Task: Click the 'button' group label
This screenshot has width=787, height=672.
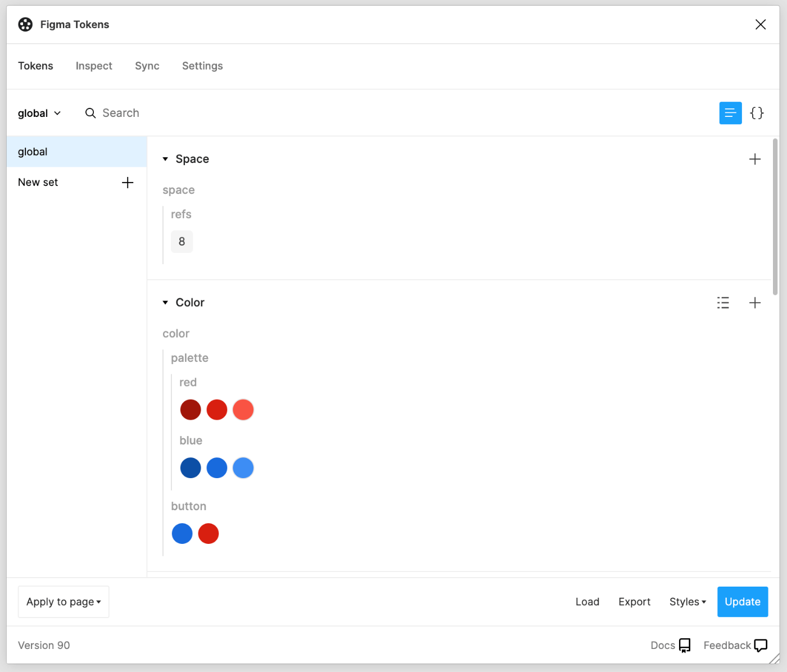Action: (188, 506)
